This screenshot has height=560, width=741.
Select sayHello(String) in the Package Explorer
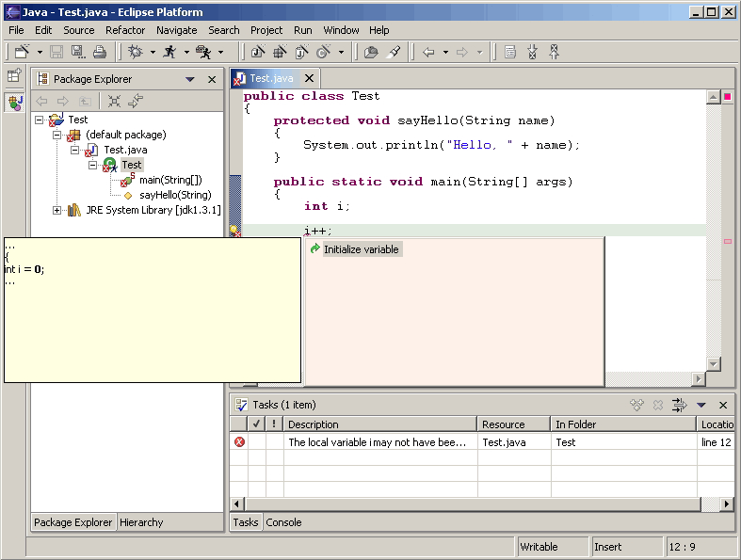[175, 195]
